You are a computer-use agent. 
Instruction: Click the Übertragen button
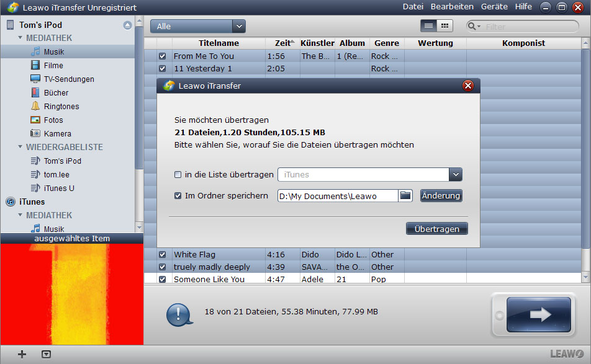coord(436,229)
